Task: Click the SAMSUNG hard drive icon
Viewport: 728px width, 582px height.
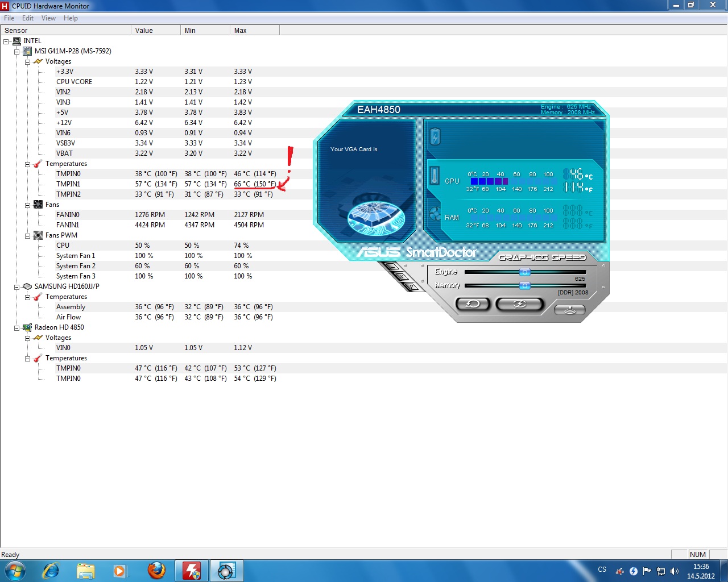Action: point(27,286)
